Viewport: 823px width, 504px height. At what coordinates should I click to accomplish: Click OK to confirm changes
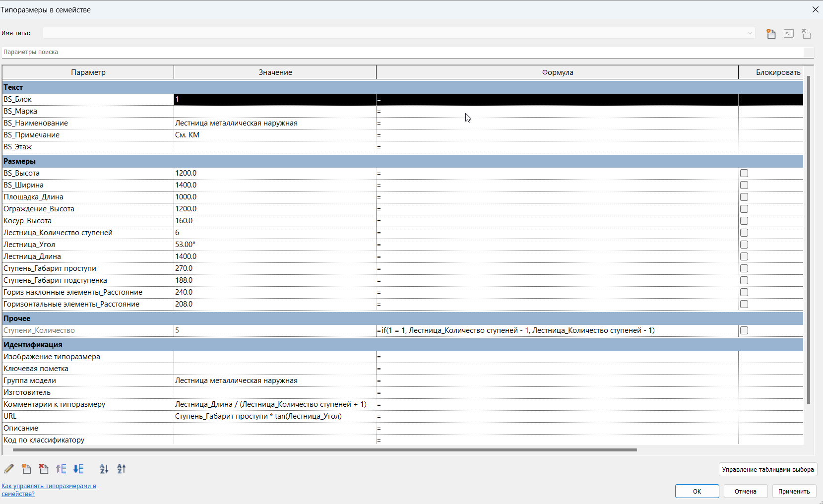[697, 491]
